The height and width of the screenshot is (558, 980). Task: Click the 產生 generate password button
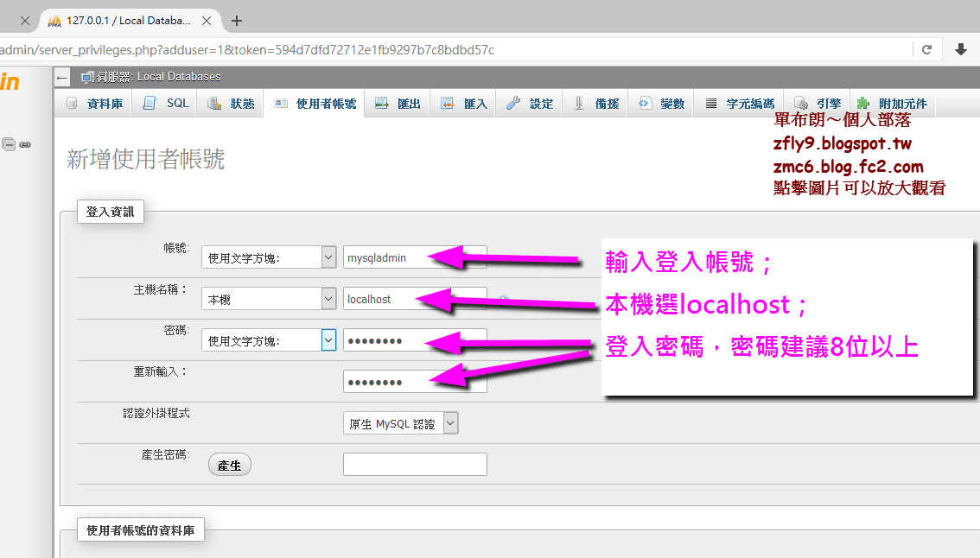point(229,465)
